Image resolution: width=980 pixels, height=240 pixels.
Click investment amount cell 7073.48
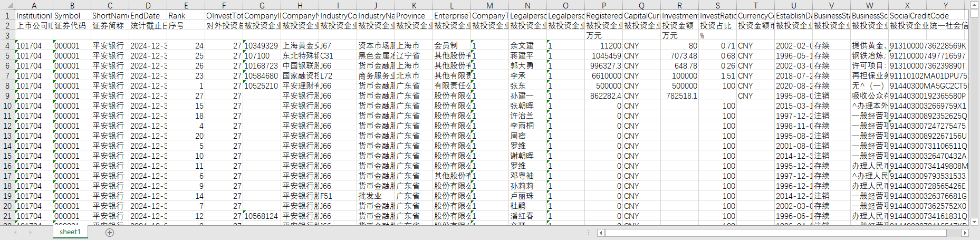679,56
